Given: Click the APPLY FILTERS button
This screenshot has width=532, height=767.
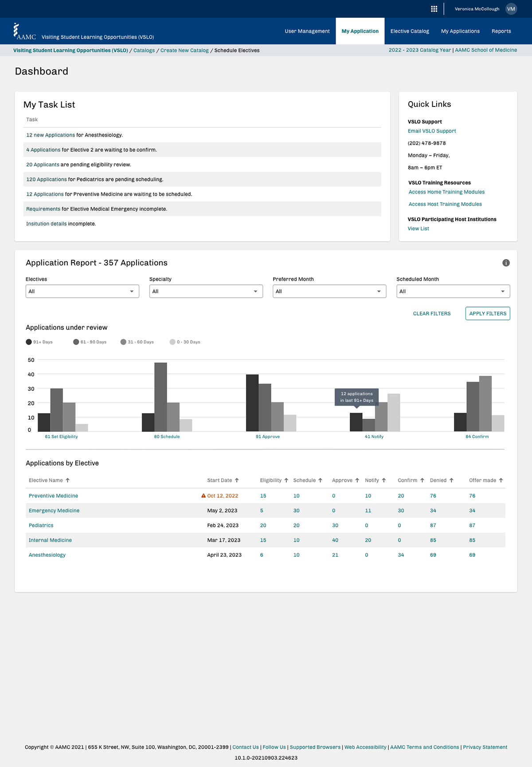Looking at the screenshot, I should (488, 314).
